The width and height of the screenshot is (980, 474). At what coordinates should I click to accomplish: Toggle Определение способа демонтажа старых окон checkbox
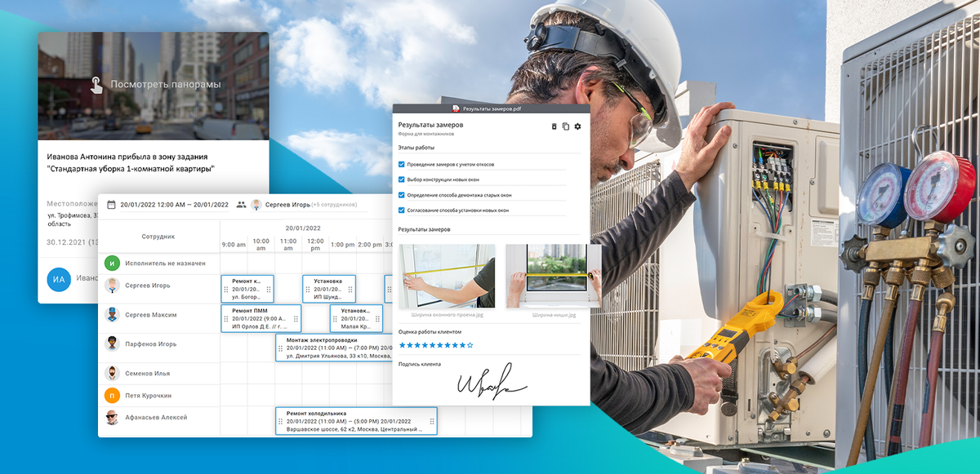401,195
